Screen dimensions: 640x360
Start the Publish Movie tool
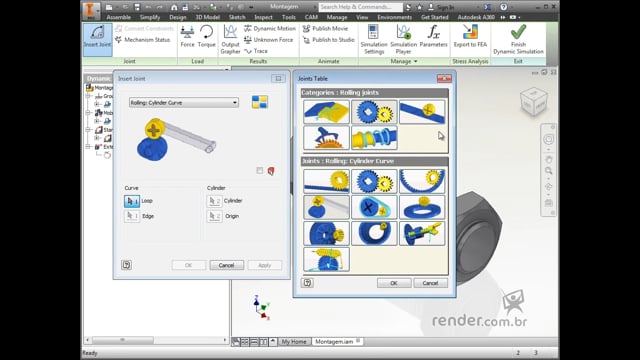coord(325,28)
